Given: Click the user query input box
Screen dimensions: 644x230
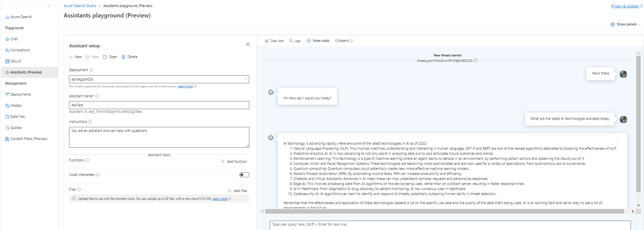Looking at the screenshot, I should click(x=450, y=225).
